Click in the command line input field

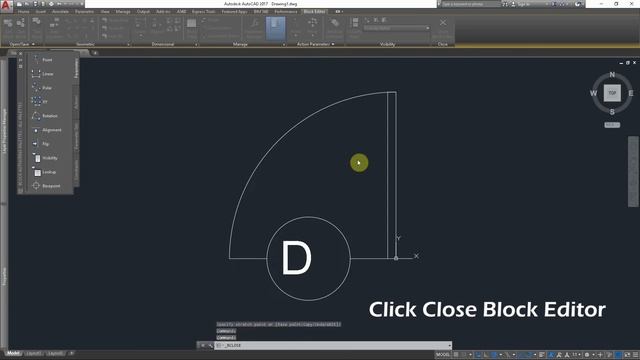[333, 345]
